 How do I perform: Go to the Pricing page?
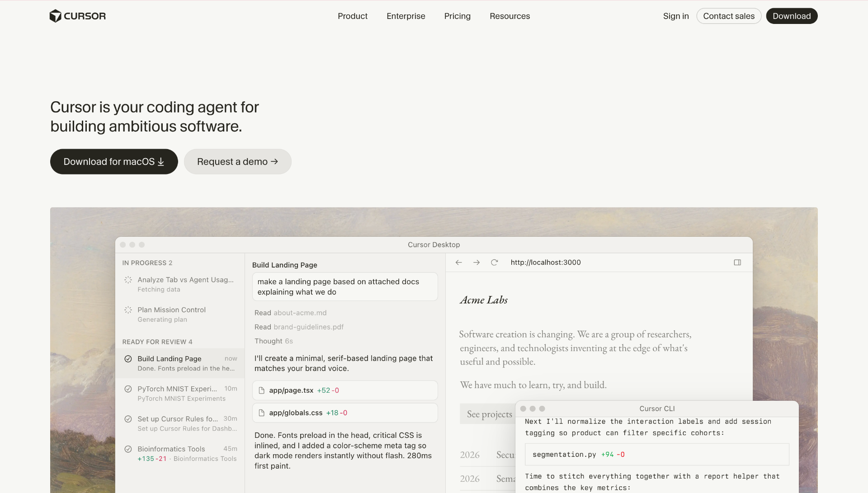point(457,16)
